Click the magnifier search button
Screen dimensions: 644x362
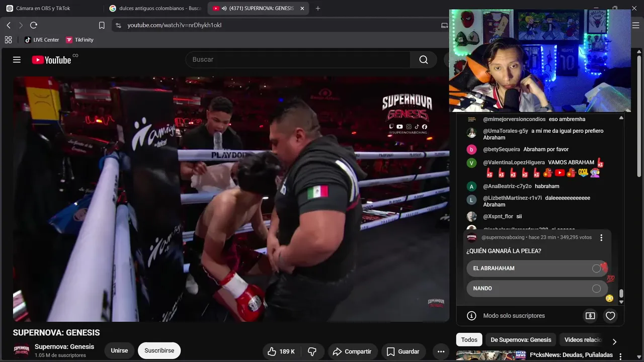[424, 60]
